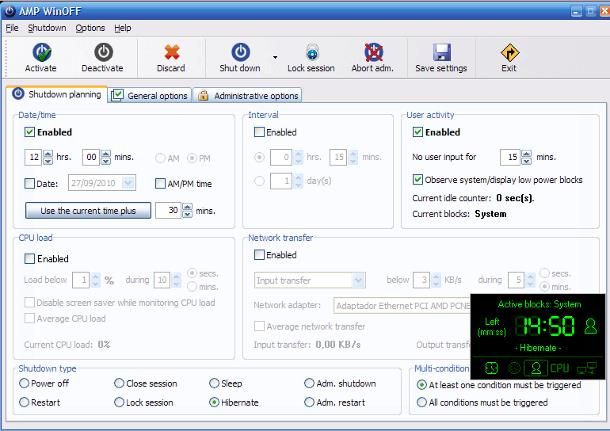Click the network computers icon in widget
This screenshot has width=610, height=431.
click(x=587, y=368)
